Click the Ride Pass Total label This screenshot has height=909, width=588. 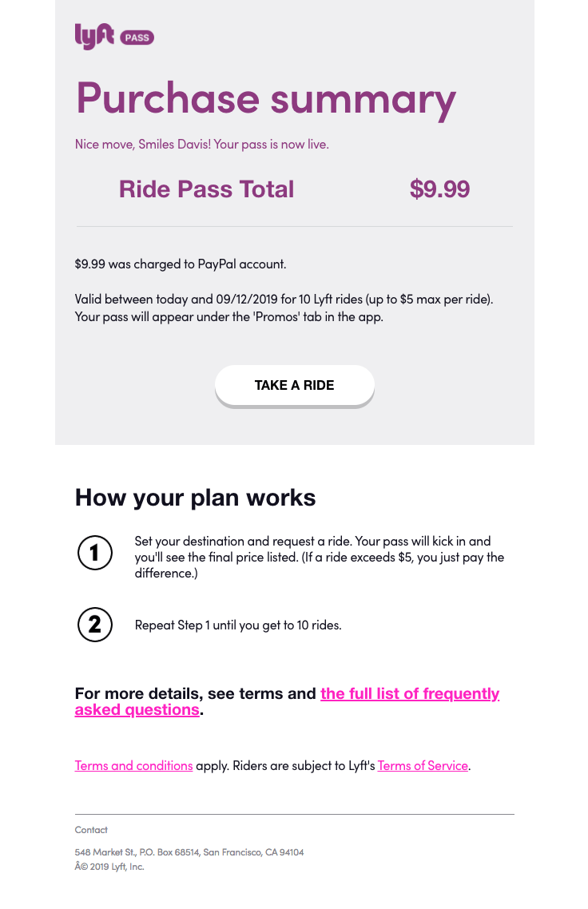[206, 189]
